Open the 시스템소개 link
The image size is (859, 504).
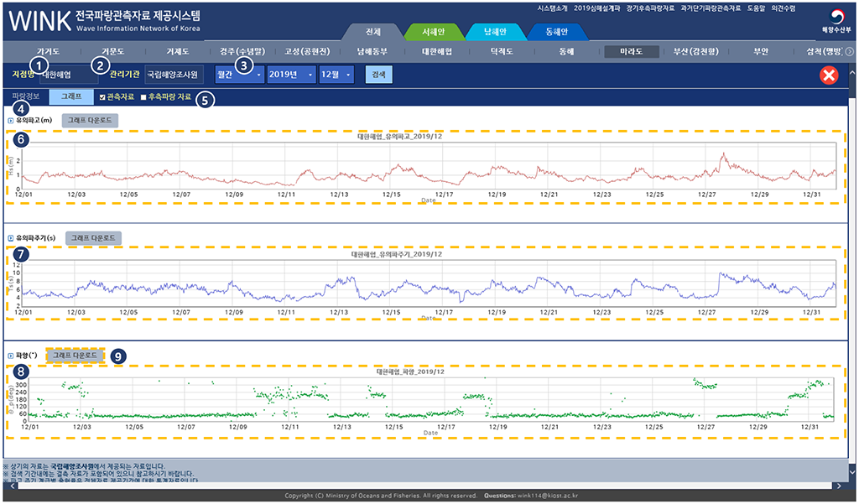pyautogui.click(x=552, y=8)
